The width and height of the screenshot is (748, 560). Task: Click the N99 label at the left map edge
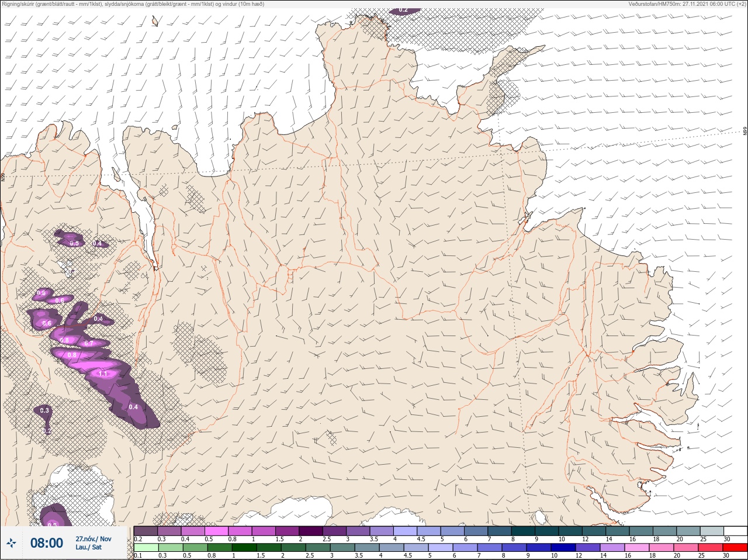3,177
